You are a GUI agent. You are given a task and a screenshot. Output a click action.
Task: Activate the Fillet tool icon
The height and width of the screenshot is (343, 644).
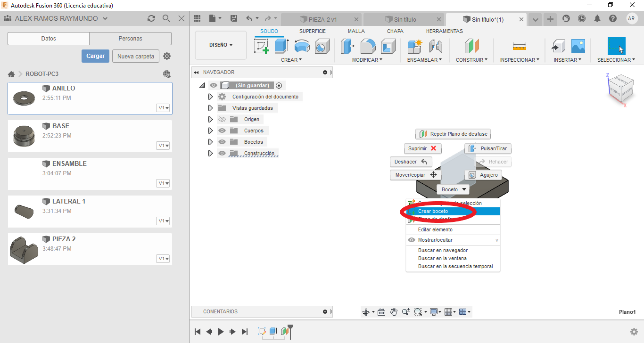click(368, 46)
